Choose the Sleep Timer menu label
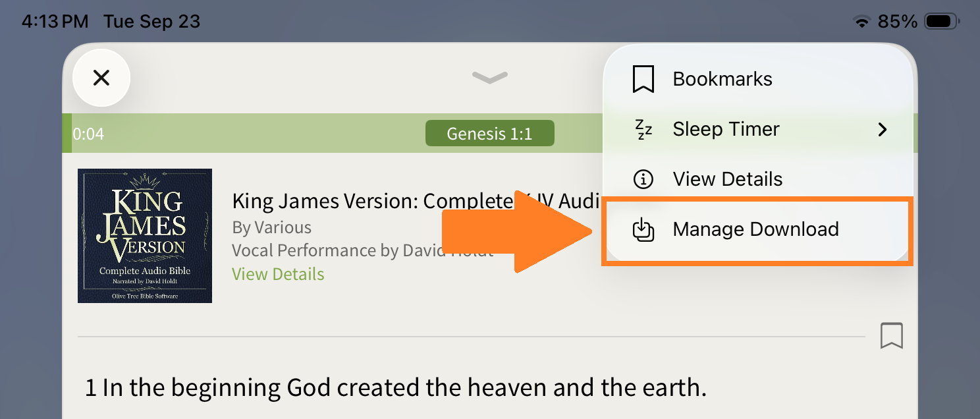980x419 pixels. pos(726,129)
